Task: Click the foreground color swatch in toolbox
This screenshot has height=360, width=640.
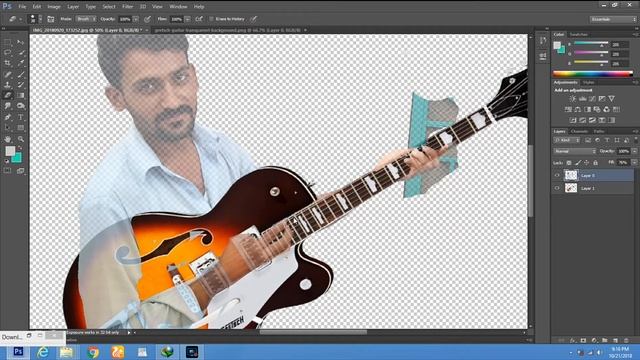Action: (x=10, y=151)
